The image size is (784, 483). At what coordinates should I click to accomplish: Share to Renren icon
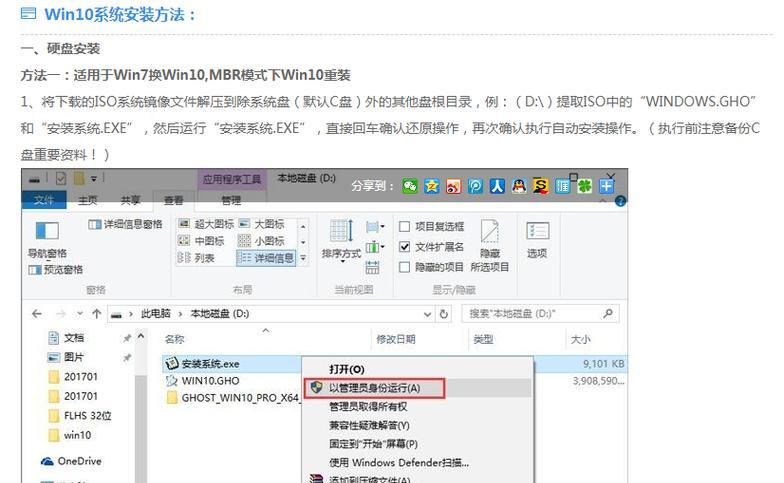pos(497,186)
